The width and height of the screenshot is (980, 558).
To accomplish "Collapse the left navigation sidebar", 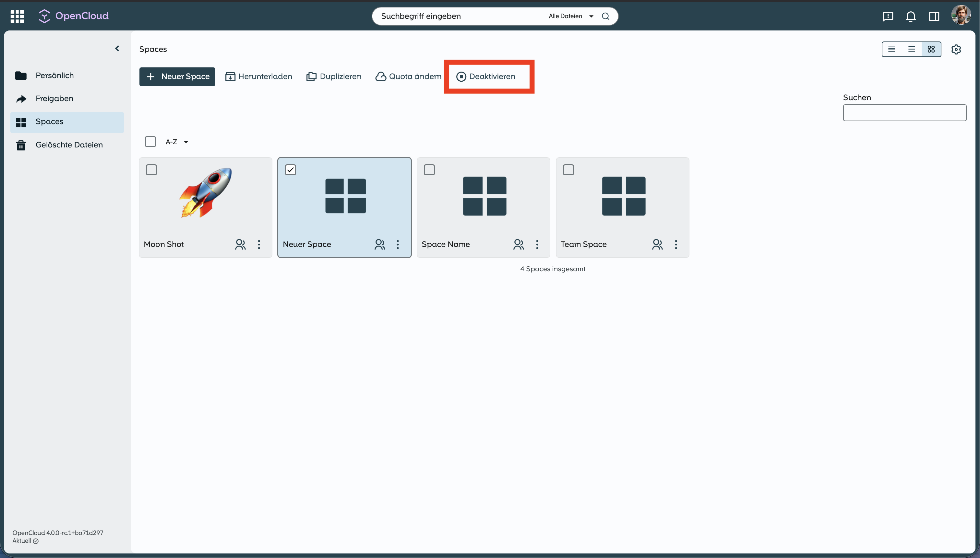I will point(117,48).
